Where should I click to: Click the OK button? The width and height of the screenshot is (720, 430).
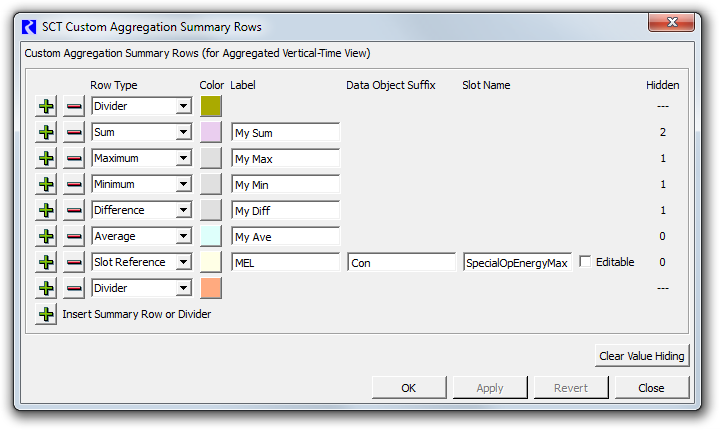(409, 388)
